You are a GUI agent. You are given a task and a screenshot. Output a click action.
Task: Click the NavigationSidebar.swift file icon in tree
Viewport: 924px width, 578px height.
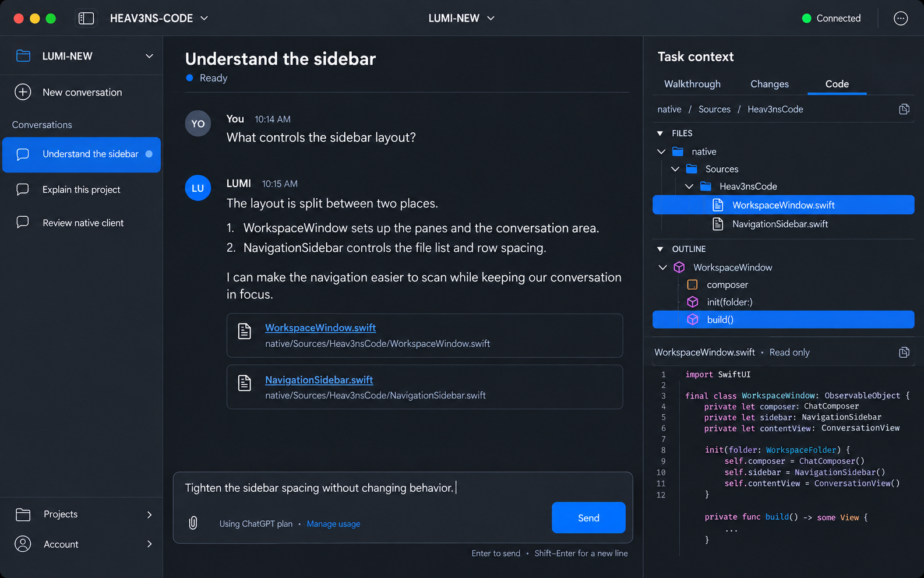pyautogui.click(x=718, y=224)
